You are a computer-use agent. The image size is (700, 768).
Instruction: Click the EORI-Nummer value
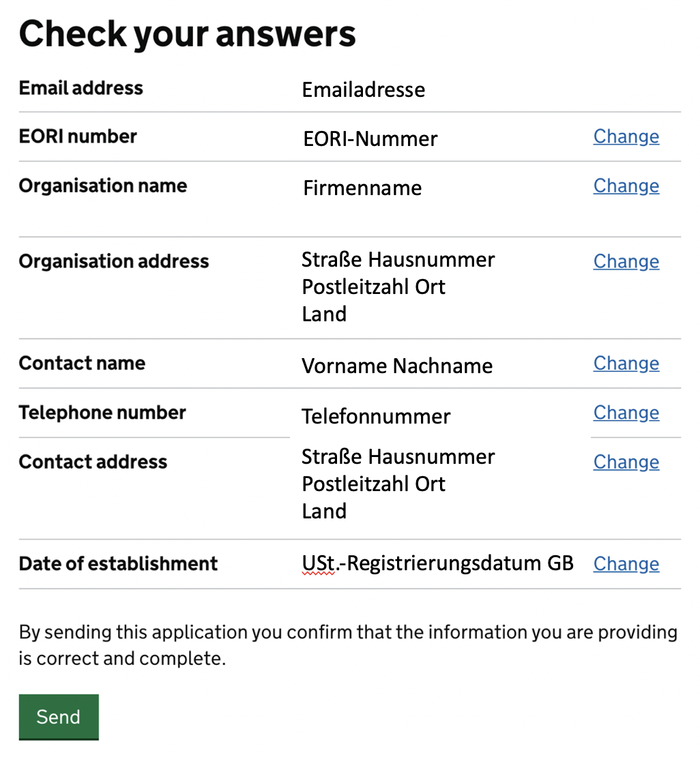pos(370,139)
